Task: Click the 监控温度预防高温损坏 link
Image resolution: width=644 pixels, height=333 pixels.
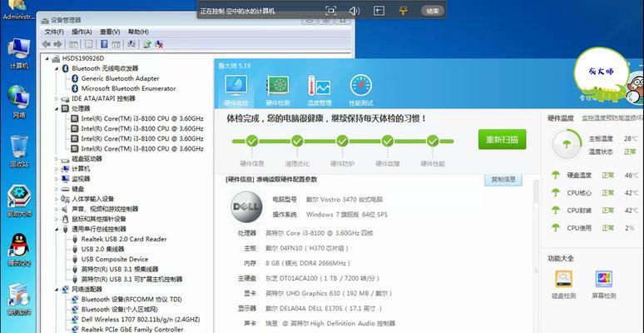Action: [x=612, y=118]
